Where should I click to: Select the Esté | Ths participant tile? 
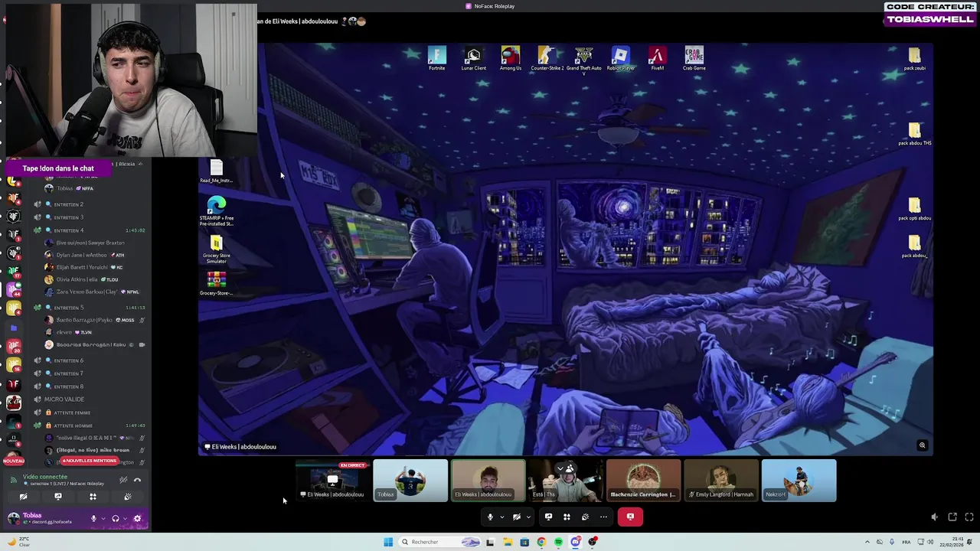pyautogui.click(x=566, y=481)
